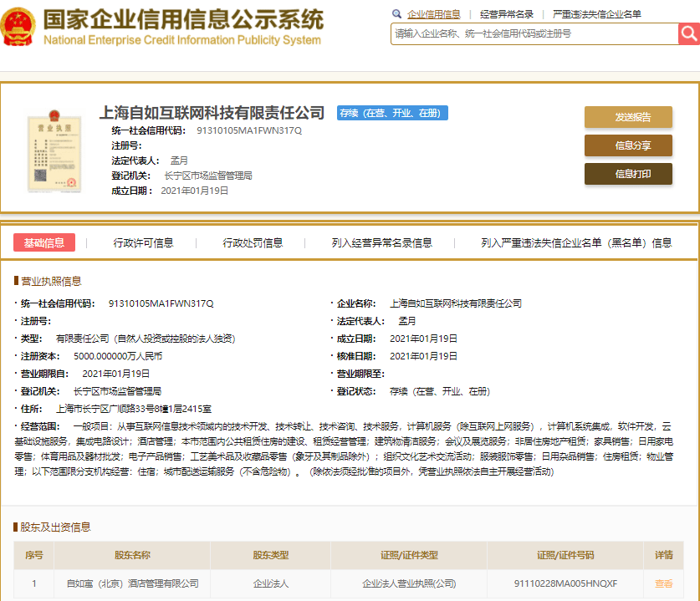Click the small magnifier beside 企业信用信息

point(396,14)
